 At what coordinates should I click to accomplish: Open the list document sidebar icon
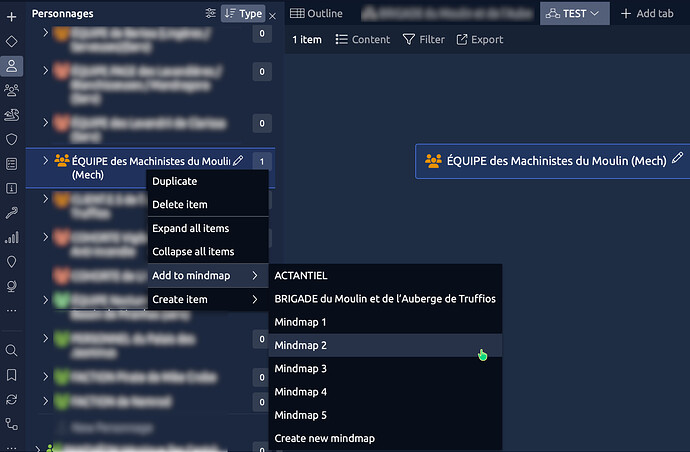coord(11,164)
